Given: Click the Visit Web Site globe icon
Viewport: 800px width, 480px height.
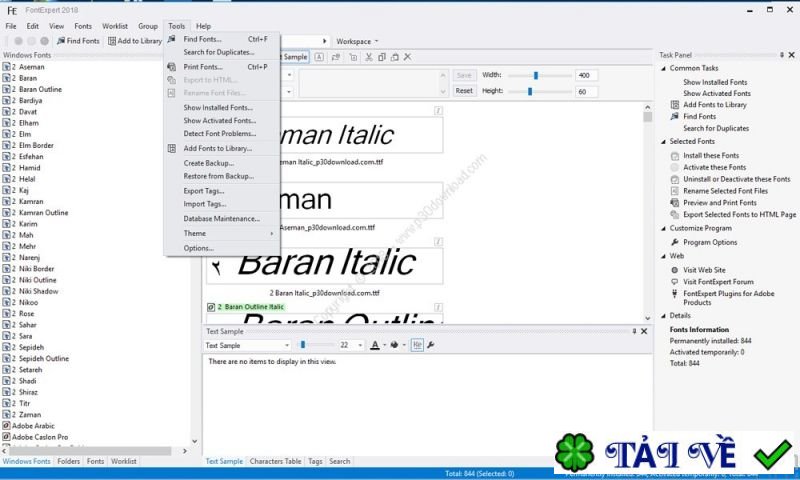Looking at the screenshot, I should click(674, 270).
